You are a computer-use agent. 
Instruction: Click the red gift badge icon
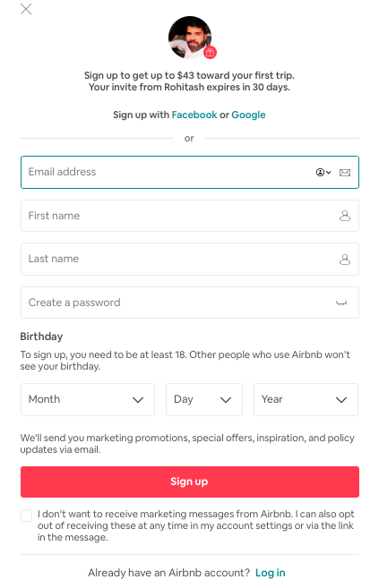(211, 53)
